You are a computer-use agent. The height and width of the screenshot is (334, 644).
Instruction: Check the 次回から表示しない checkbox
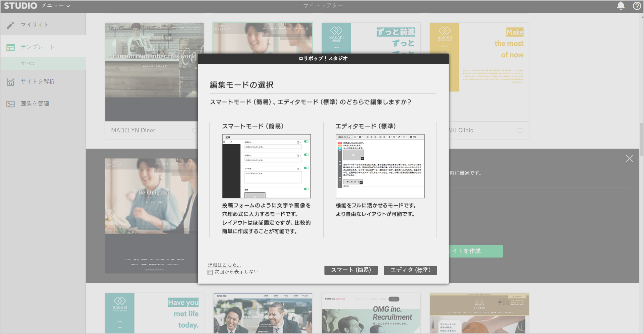pos(210,272)
